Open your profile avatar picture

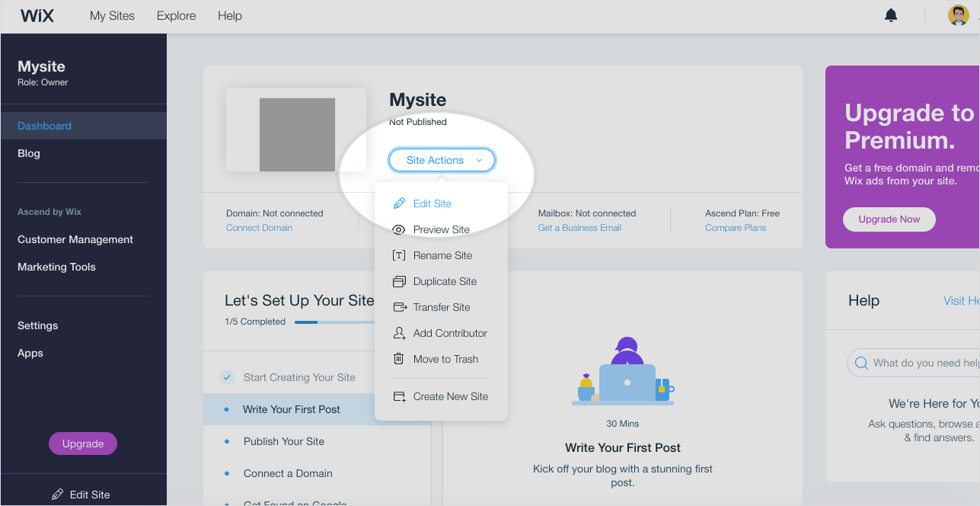[x=958, y=14]
